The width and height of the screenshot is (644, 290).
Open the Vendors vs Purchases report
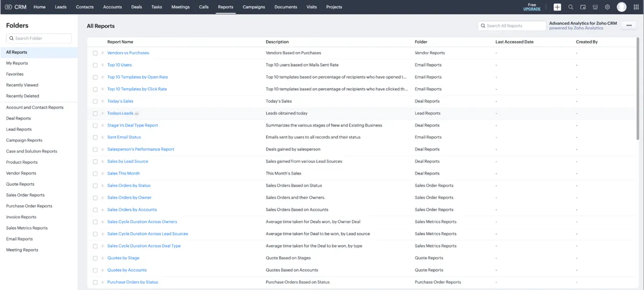[x=128, y=53]
